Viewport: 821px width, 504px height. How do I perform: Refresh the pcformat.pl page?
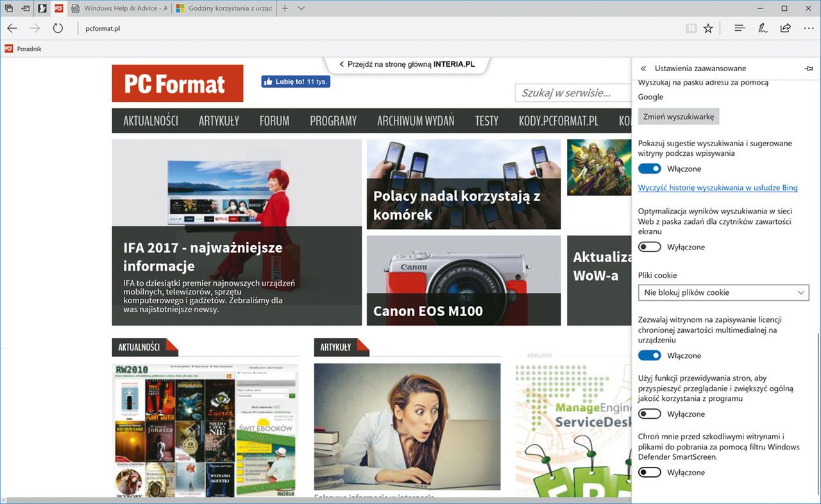tap(58, 28)
